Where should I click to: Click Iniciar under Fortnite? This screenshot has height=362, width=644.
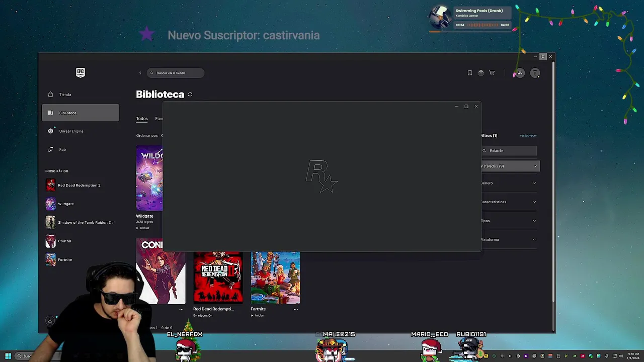click(258, 316)
